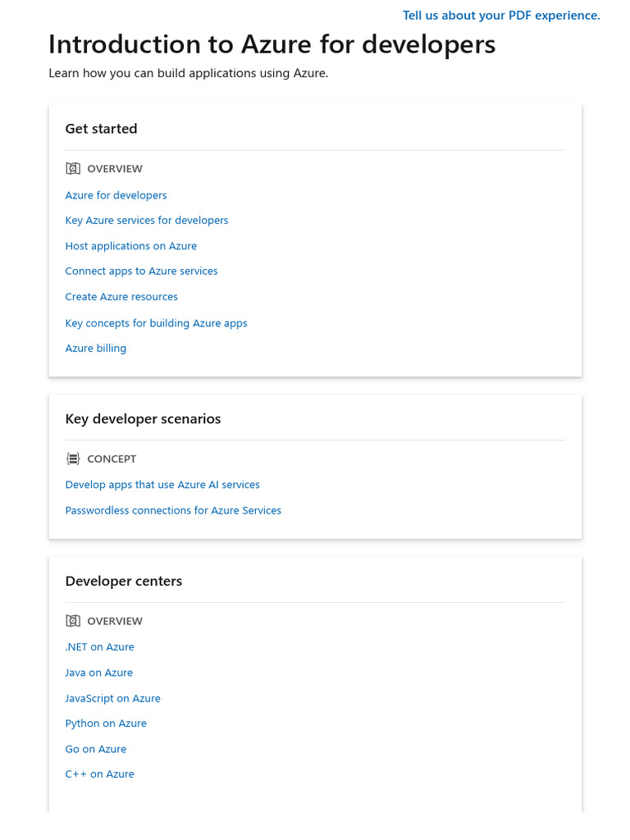
Task: Open Key concepts for building Azure apps
Action: tap(156, 323)
